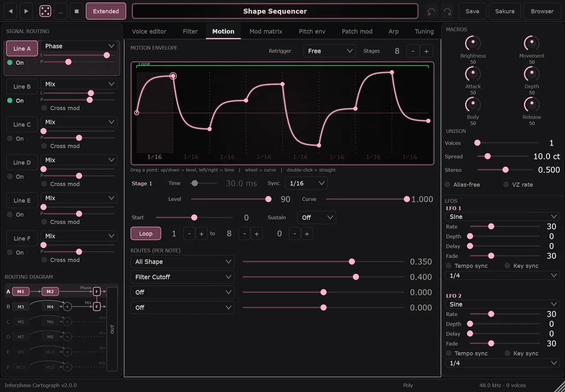Click the Brightness macro knob
The height and width of the screenshot is (392, 565).
tap(473, 43)
